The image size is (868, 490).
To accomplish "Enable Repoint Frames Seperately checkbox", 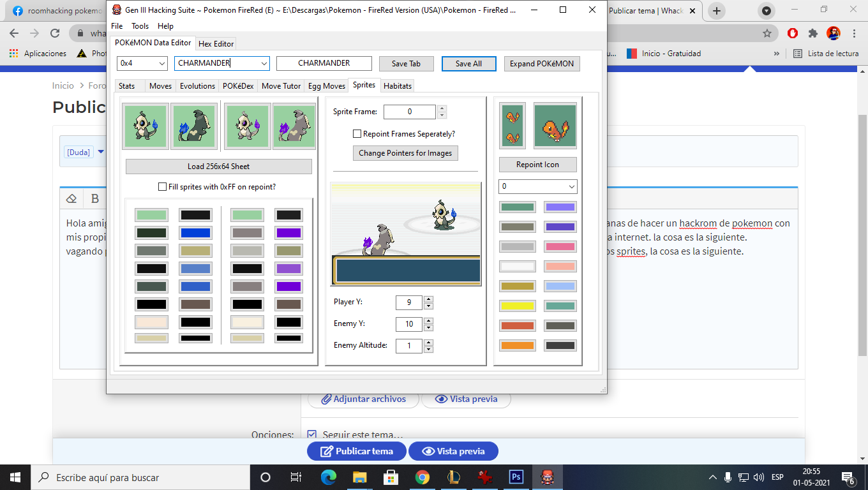I will click(357, 134).
